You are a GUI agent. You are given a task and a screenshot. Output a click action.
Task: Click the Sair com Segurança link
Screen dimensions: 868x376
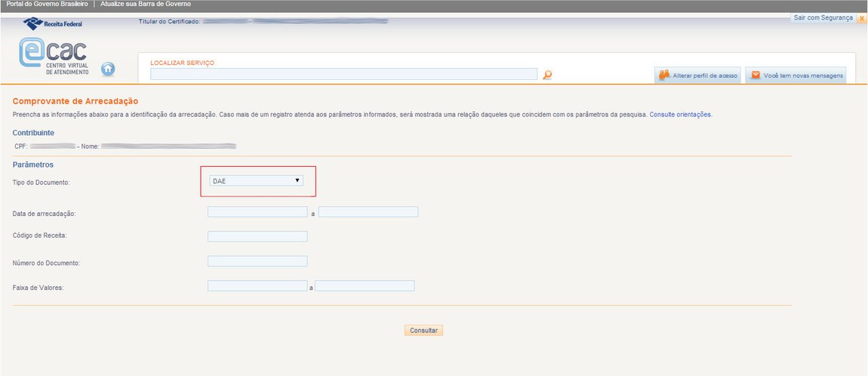click(x=823, y=17)
